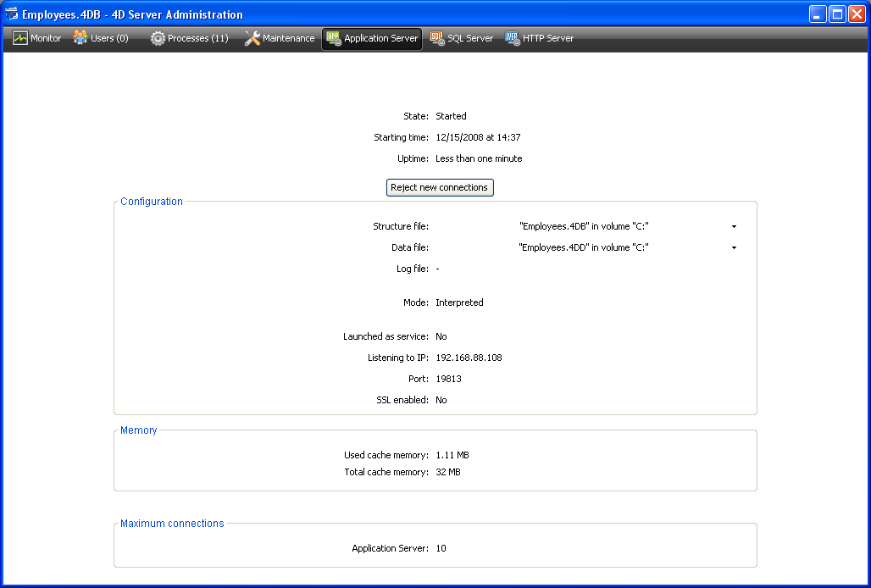Click the Application Server icon
The image size is (871, 588).
[334, 38]
